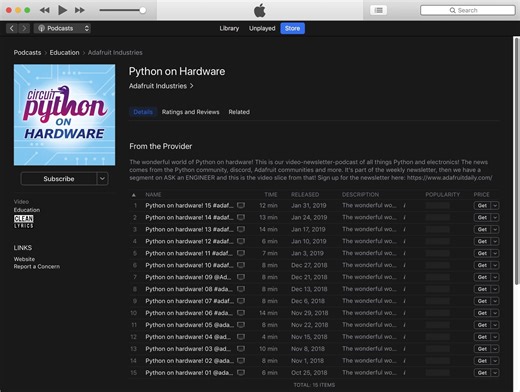520x392 pixels.
Task: Open Get dropdown for episode 12
Action: pos(495,241)
